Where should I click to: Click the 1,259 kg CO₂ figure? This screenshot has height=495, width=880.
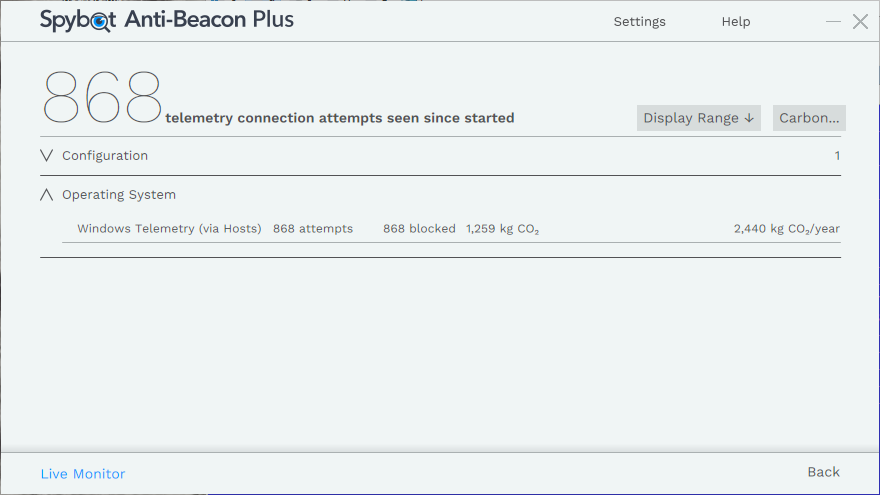click(502, 229)
